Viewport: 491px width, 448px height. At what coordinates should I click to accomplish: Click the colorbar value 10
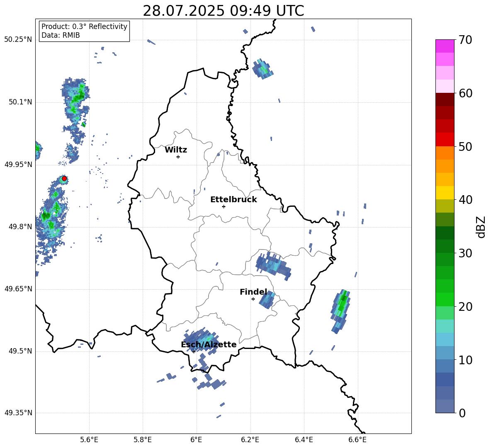pos(465,360)
